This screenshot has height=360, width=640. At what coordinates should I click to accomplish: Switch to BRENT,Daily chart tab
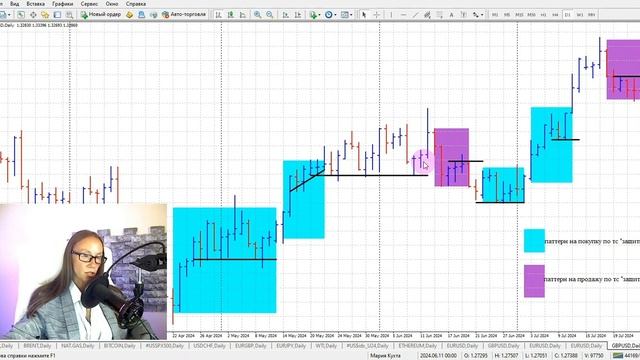point(37,346)
